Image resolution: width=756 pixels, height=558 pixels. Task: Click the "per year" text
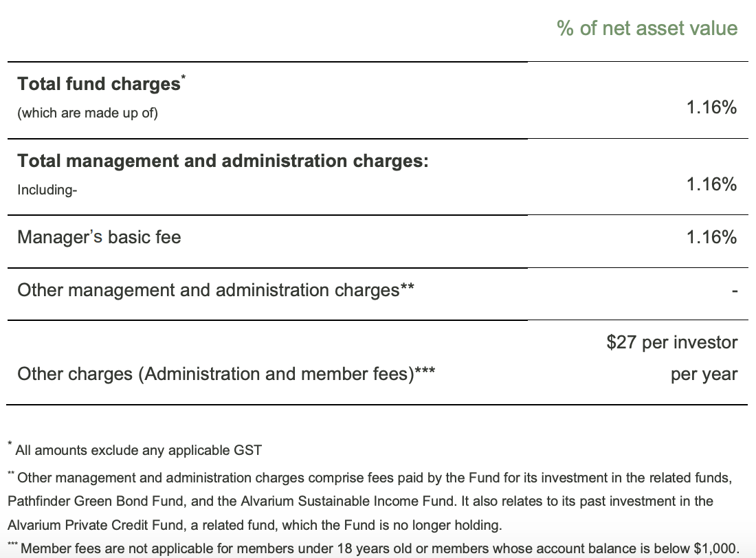point(704,375)
